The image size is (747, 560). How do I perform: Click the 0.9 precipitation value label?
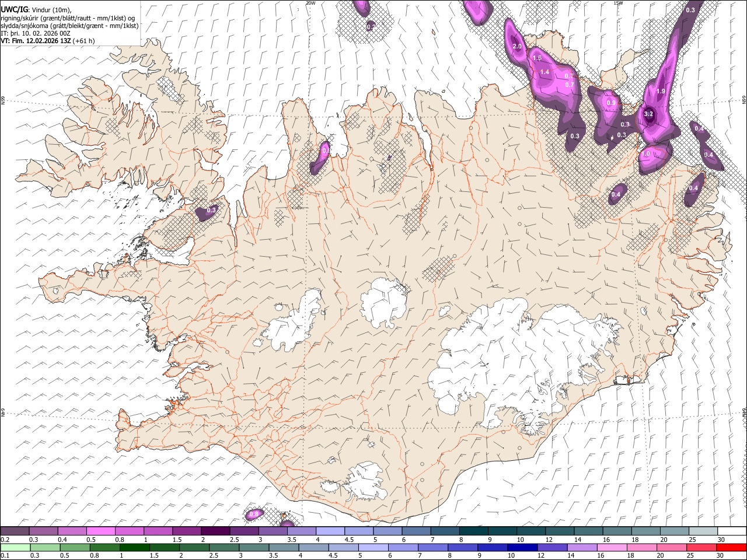point(611,103)
